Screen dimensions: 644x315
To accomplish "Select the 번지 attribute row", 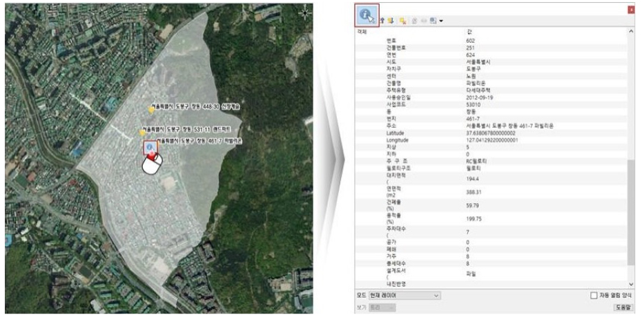I will 491,118.
